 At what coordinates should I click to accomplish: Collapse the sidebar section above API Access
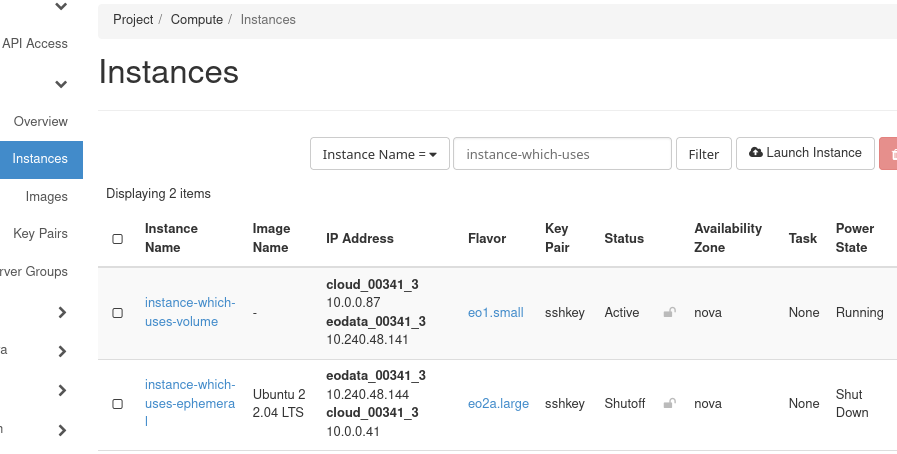(61, 8)
